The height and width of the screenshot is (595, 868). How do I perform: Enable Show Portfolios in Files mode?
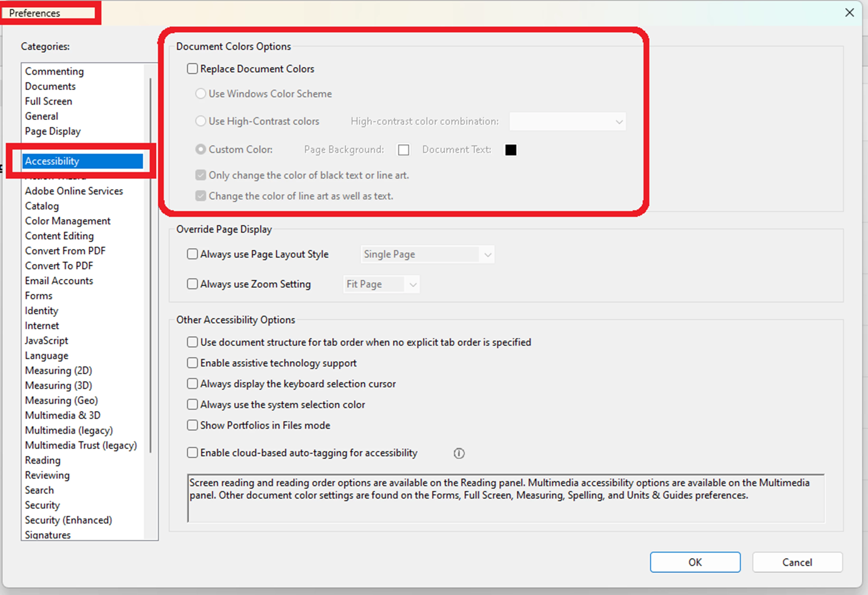192,425
